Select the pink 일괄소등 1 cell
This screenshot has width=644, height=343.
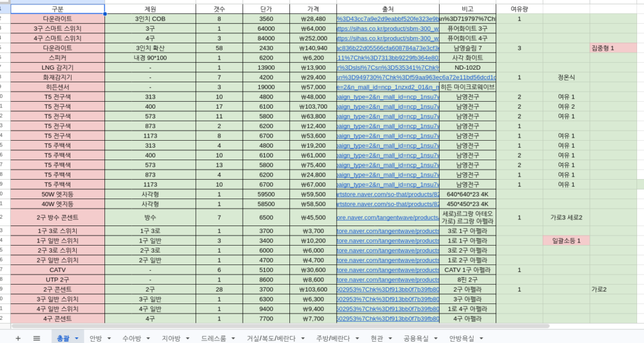pos(567,241)
